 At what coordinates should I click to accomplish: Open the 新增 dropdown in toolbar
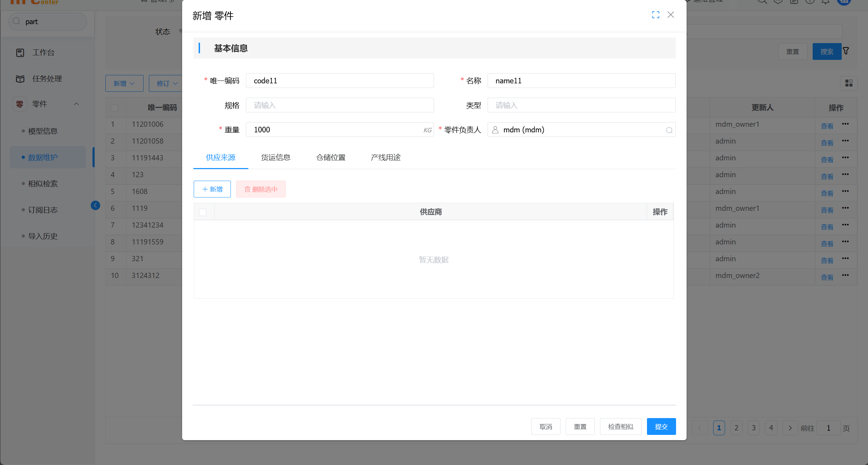coord(124,83)
